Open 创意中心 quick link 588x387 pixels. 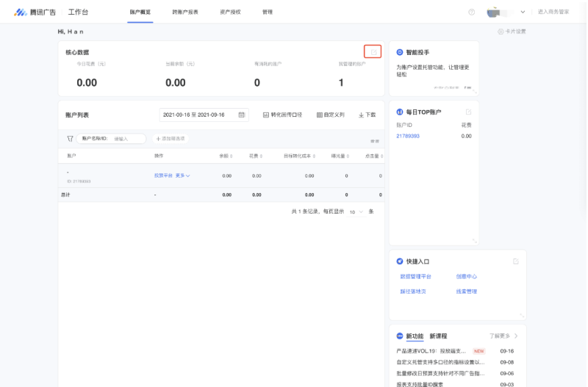click(x=466, y=277)
